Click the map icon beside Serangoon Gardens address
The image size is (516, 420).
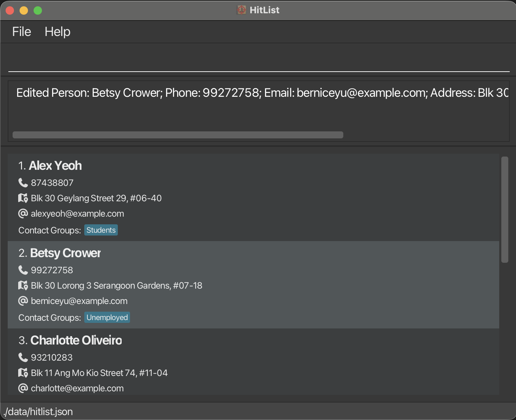coord(23,285)
